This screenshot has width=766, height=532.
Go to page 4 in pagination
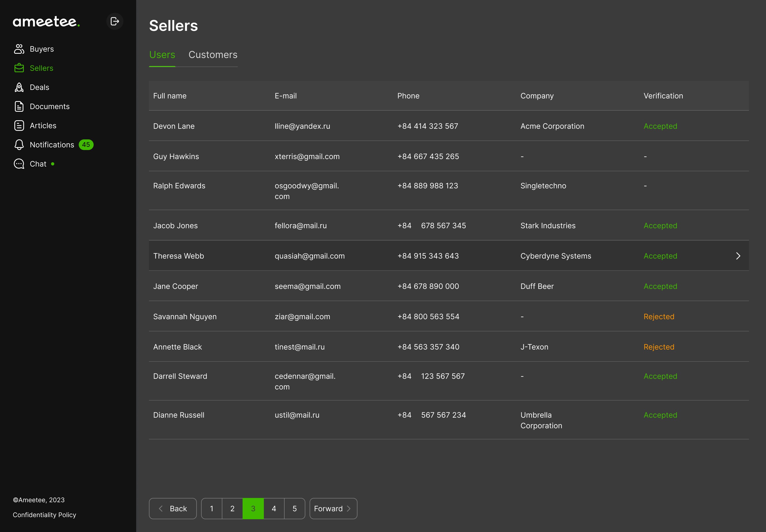point(274,509)
